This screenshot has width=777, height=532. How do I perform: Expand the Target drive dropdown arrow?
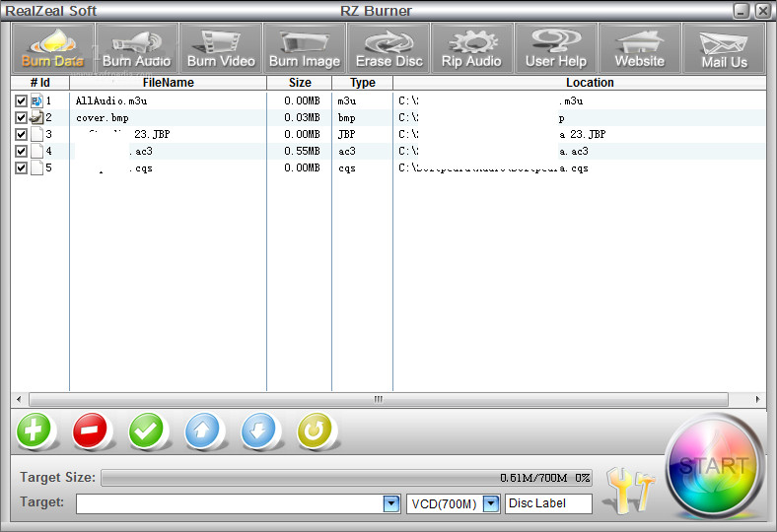[x=391, y=503]
